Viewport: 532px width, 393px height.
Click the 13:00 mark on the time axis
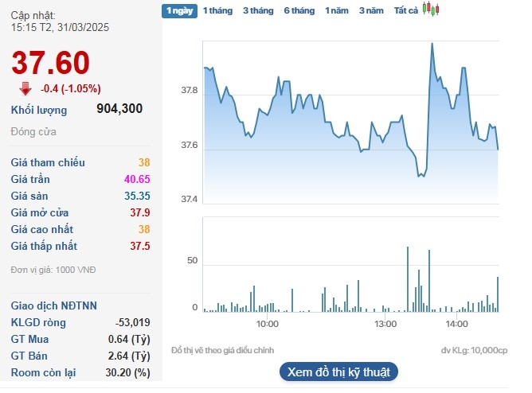[385, 324]
